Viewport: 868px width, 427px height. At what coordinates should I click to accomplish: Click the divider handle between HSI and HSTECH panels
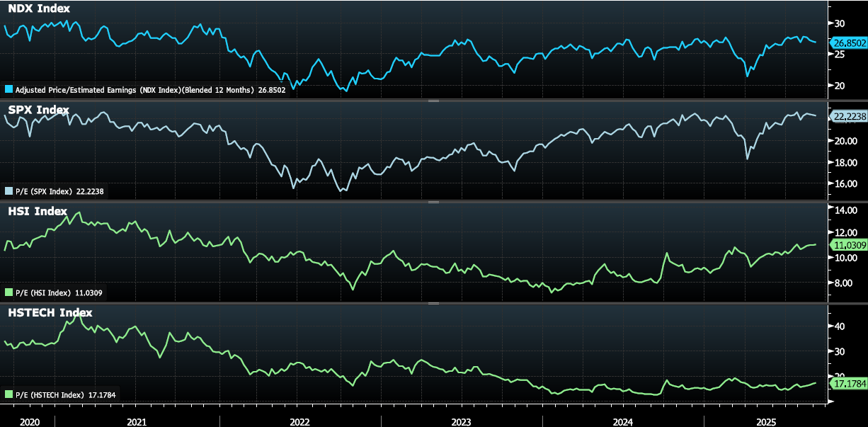coord(433,304)
